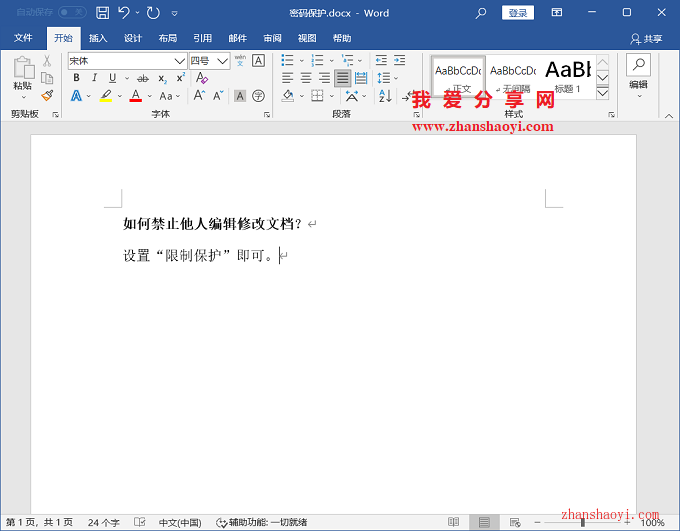Increase paragraph indent
Image resolution: width=680 pixels, height=531 pixels.
pos(399,60)
